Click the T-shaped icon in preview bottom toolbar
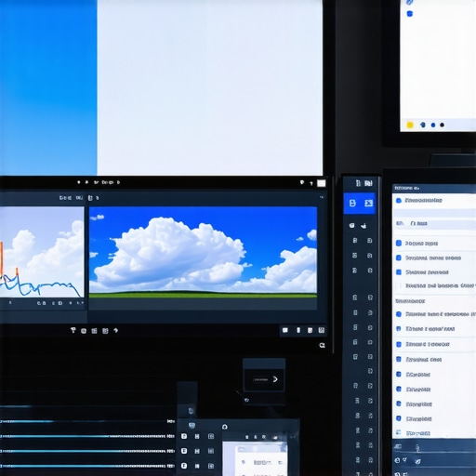 click(73, 330)
